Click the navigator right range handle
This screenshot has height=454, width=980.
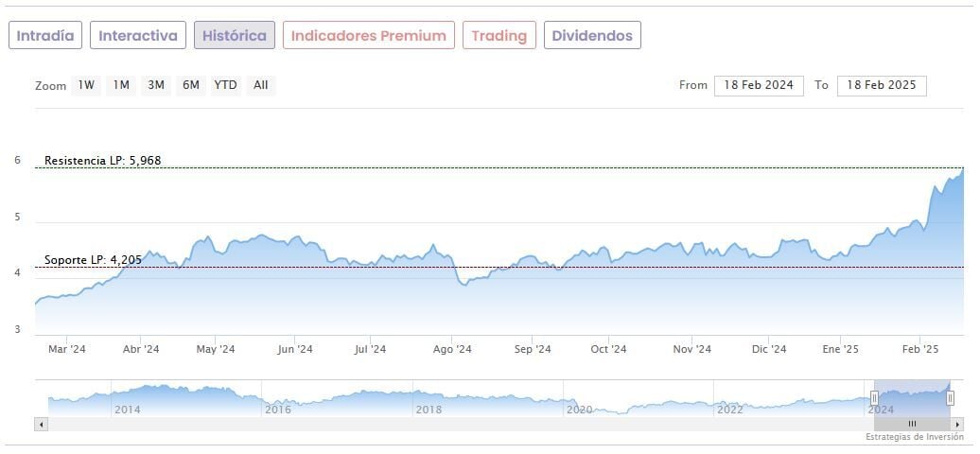(x=950, y=398)
